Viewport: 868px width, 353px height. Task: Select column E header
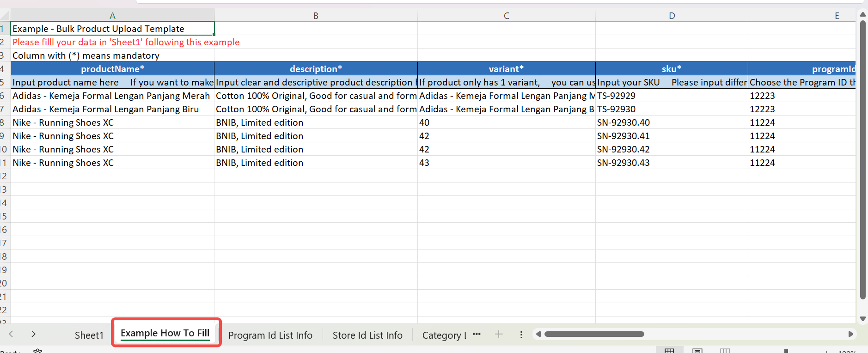coord(801,16)
